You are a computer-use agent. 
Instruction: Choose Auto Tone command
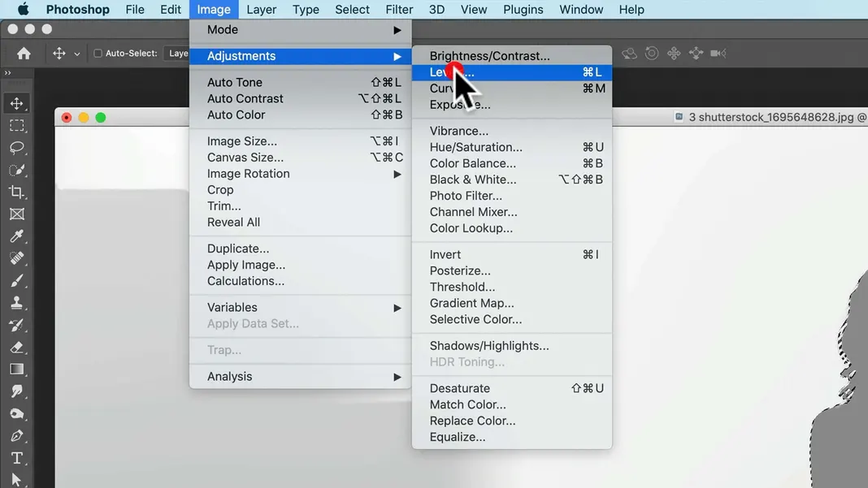coord(301,83)
